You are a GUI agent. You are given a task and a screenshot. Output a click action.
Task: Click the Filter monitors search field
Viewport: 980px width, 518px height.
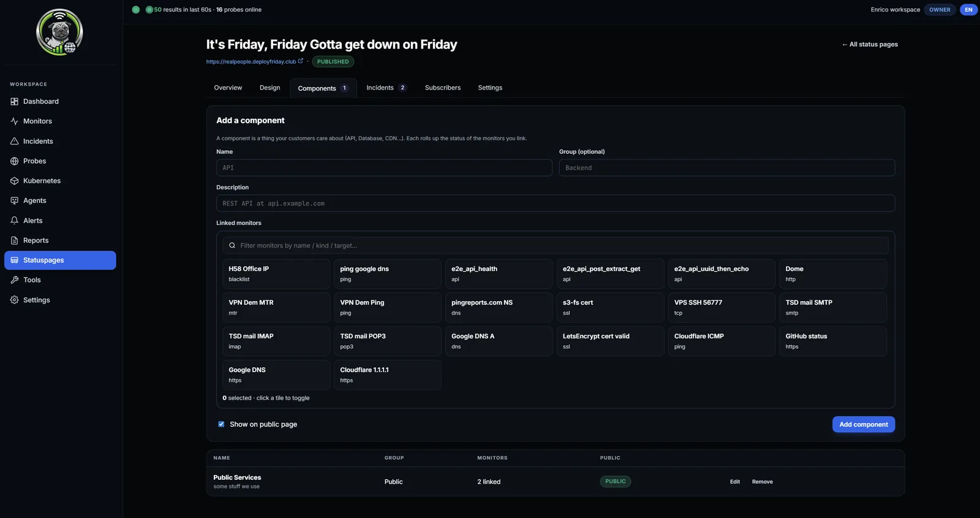click(x=556, y=246)
